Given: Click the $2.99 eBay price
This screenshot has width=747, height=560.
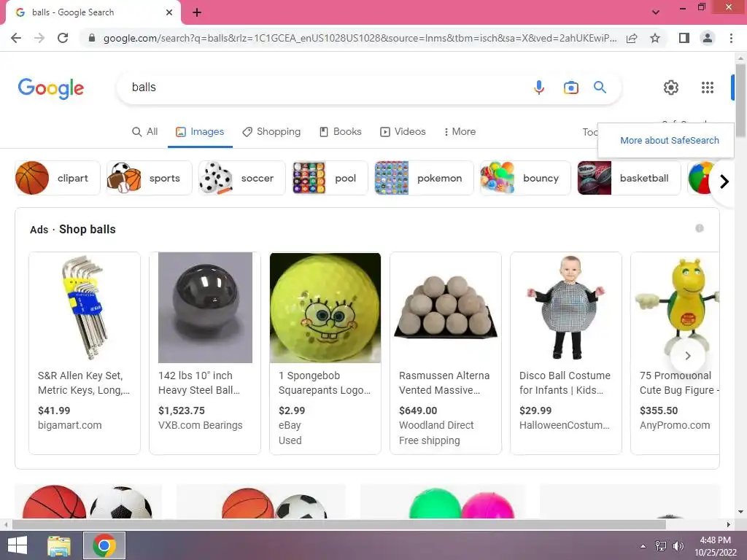Looking at the screenshot, I should [x=292, y=411].
